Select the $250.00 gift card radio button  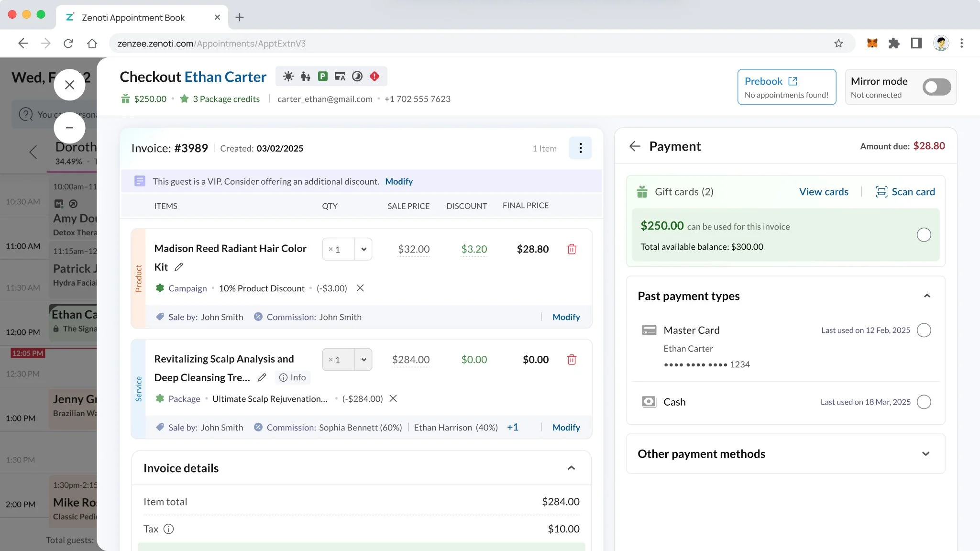point(924,235)
